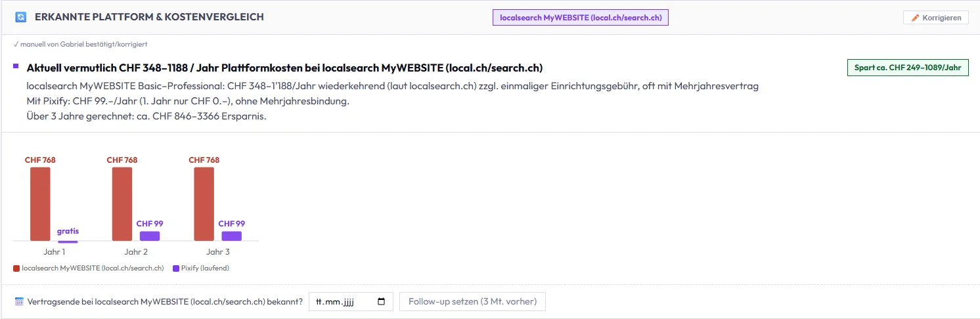Click the purple square bullet before Aktuell vermutlich
980x319 pixels.
point(16,66)
